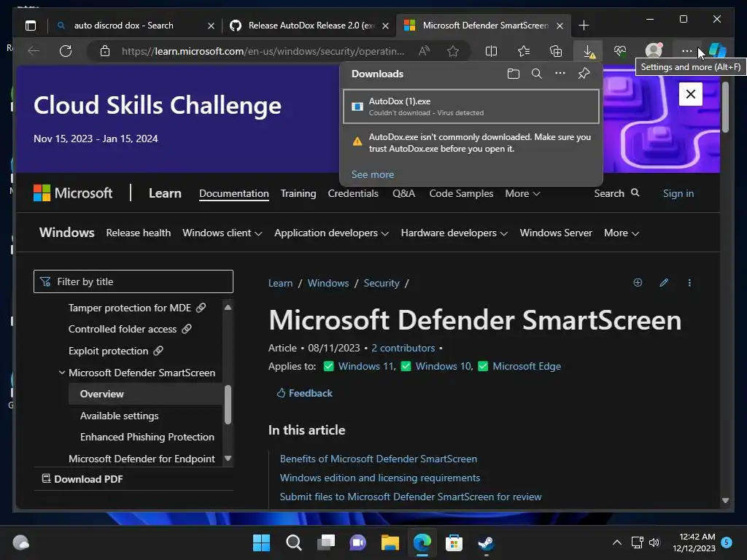Click the sidebar tree scrollbar thumb
The width and height of the screenshot is (747, 560).
(228, 404)
